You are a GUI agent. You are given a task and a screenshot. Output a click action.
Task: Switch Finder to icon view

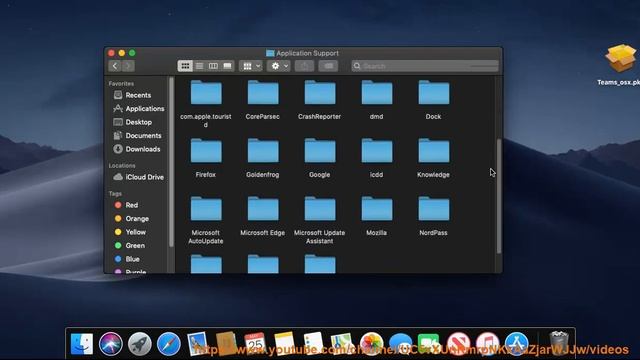(185, 66)
